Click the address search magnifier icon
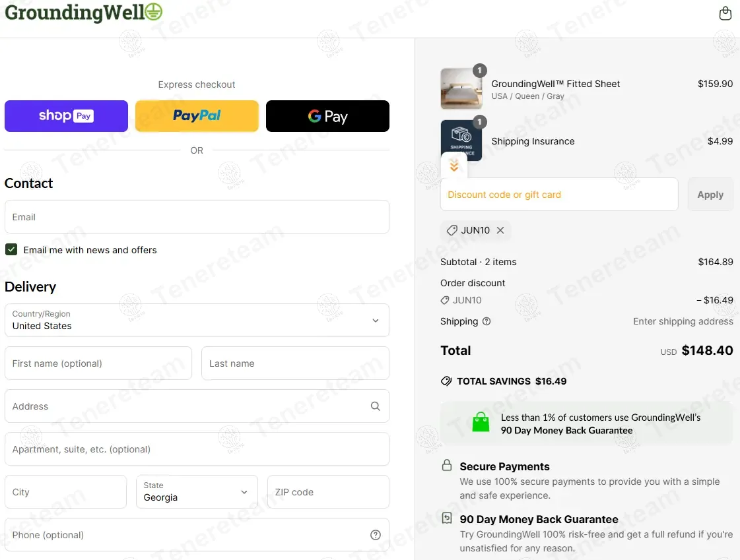Viewport: 740px width, 560px height. pos(375,406)
